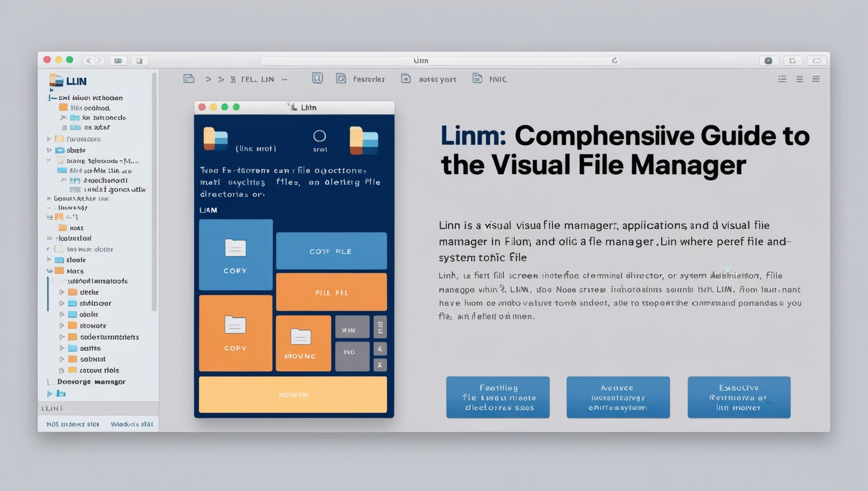Click the 'Wieducis siss' sidebar footer link
Screen dimensions: 868x491
point(132,424)
